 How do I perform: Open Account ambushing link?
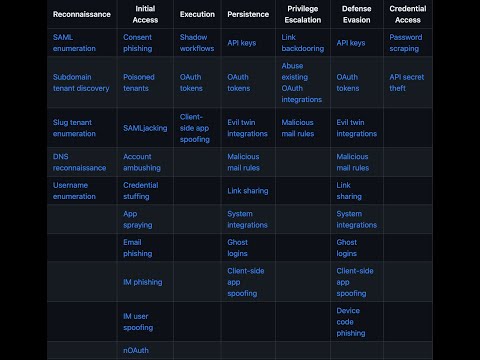(142, 162)
